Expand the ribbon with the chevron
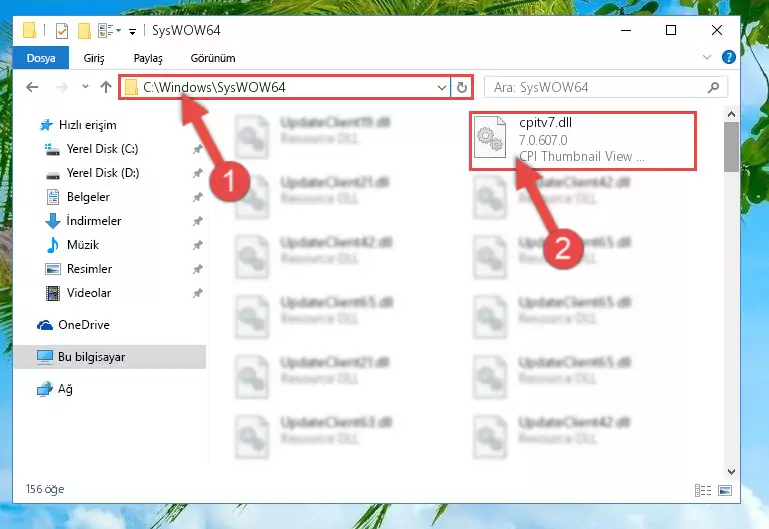This screenshot has width=769, height=529. coord(707,57)
